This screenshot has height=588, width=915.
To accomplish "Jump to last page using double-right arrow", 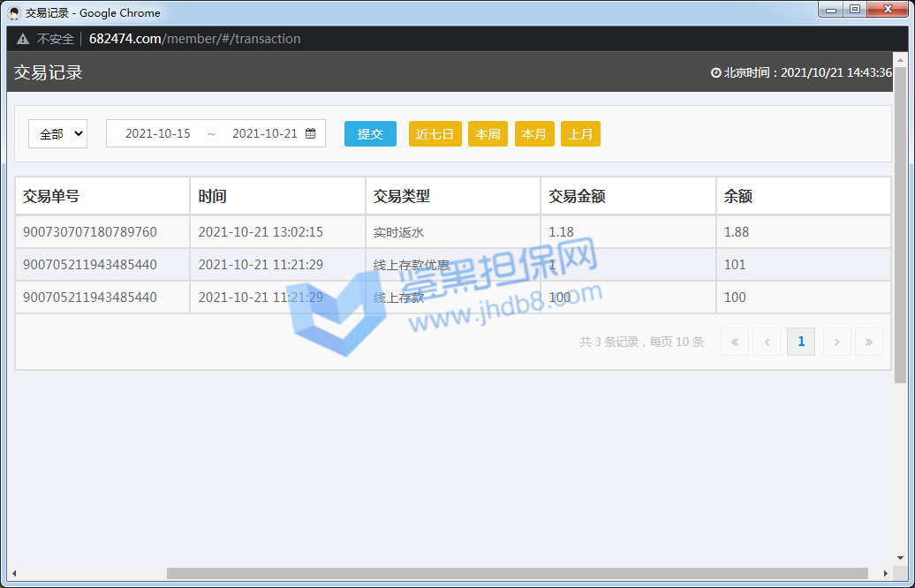I will click(x=868, y=342).
